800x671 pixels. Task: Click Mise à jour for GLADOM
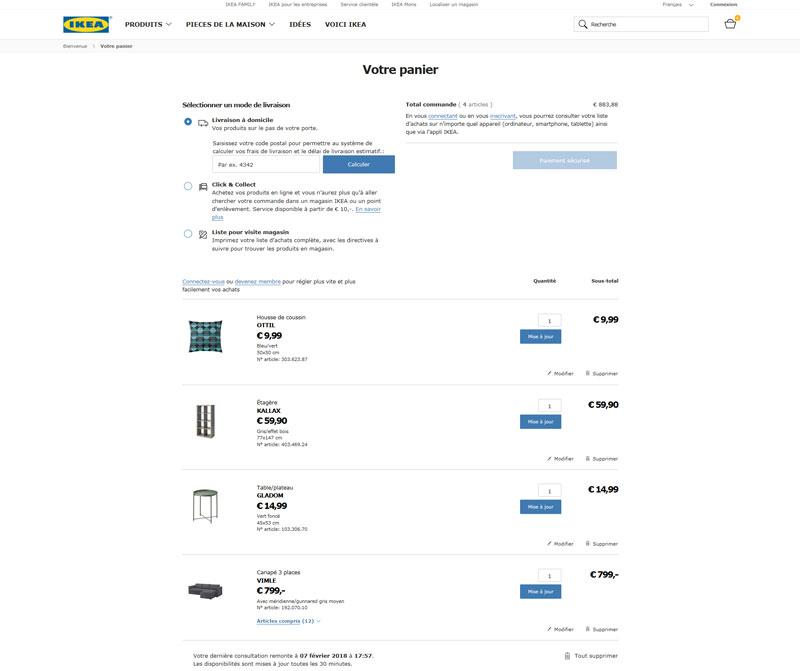click(540, 507)
